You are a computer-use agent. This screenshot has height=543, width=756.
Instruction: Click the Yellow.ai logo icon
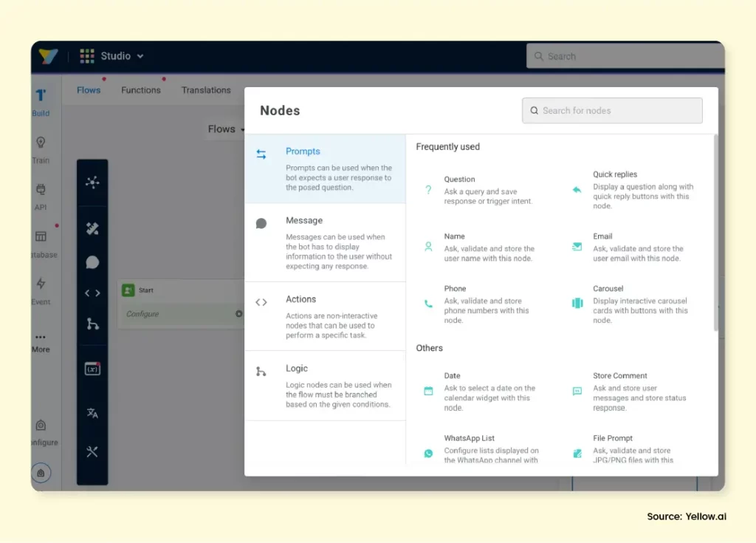tap(48, 56)
